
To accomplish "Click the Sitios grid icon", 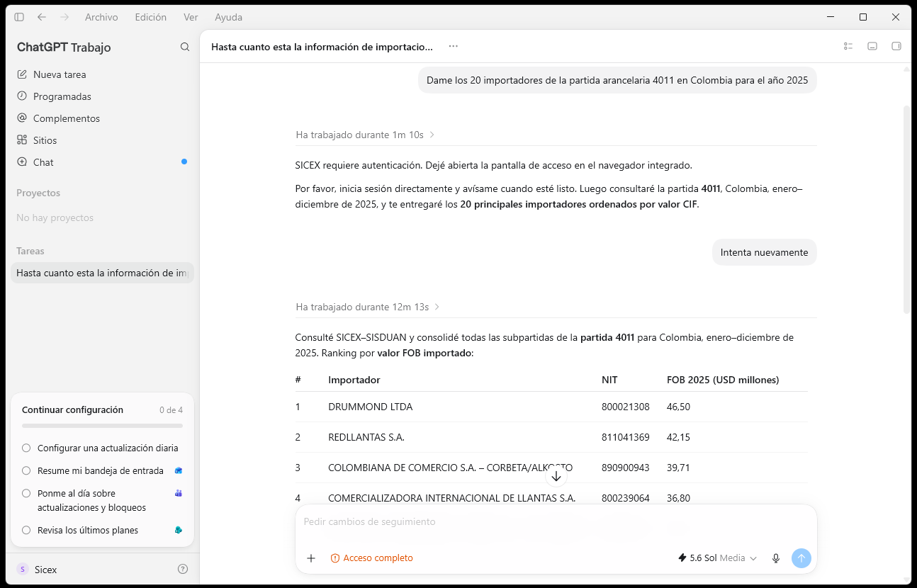I will click(22, 140).
